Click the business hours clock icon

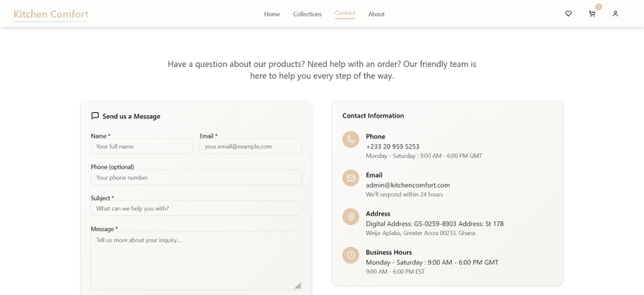point(351,255)
